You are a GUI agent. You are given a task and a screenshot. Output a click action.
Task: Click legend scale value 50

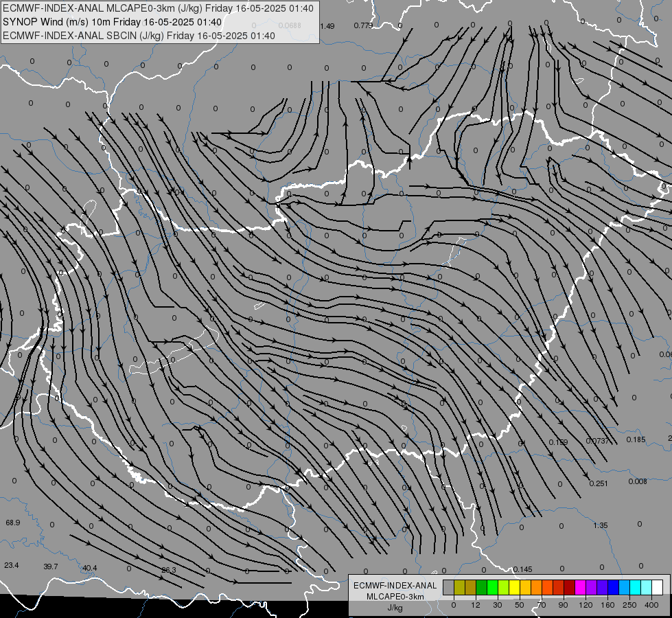click(520, 605)
